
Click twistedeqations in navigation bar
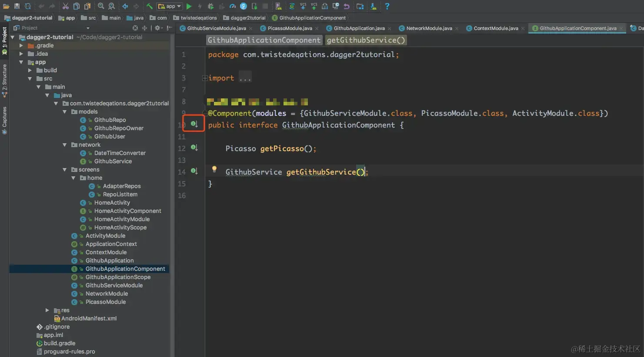[195, 18]
